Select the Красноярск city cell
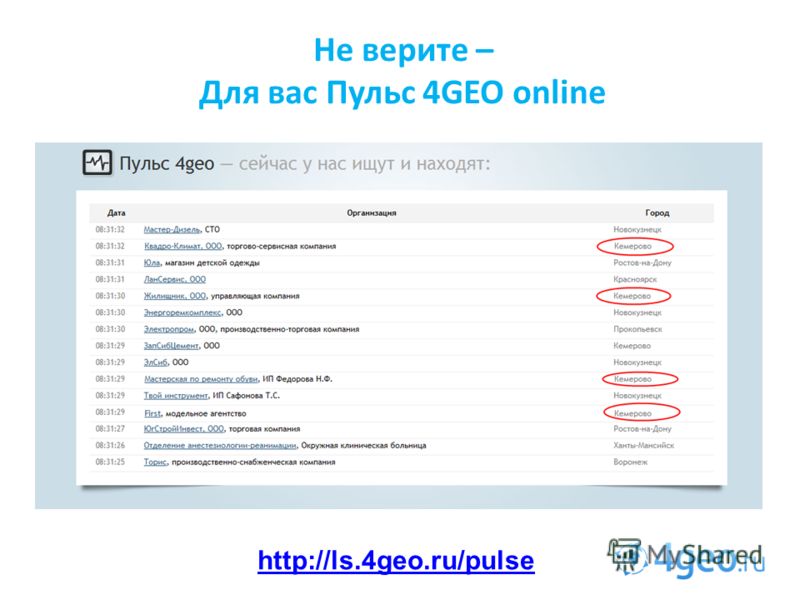Image resolution: width=800 pixels, height=600 pixels. click(x=635, y=279)
